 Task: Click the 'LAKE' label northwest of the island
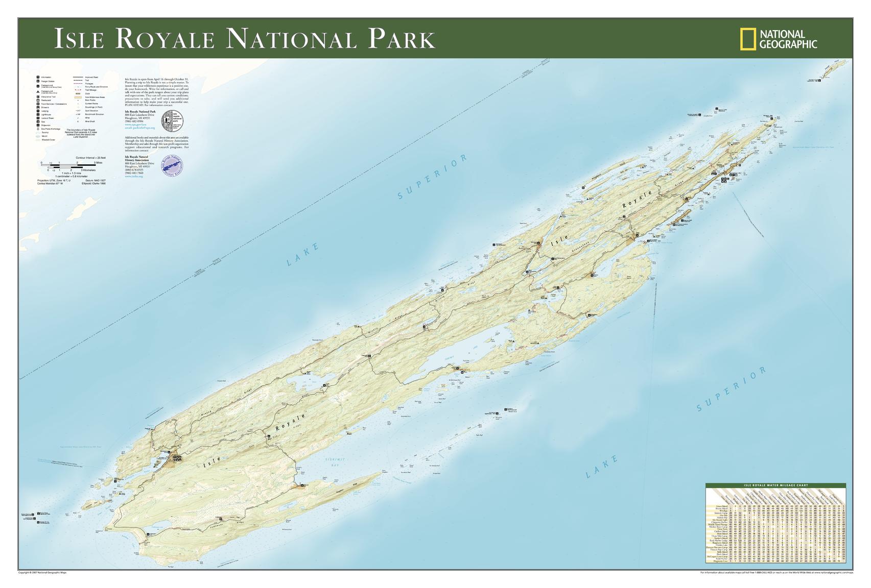pos(302,255)
